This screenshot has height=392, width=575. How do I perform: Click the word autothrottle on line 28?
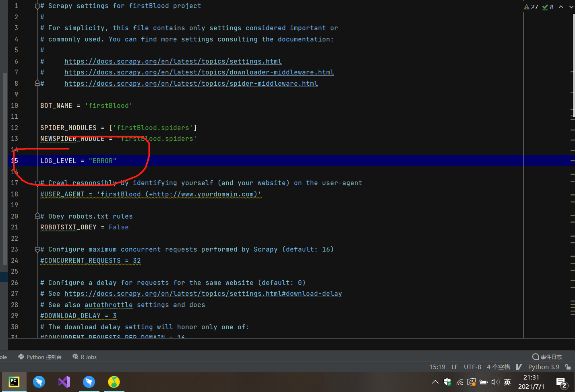point(109,305)
